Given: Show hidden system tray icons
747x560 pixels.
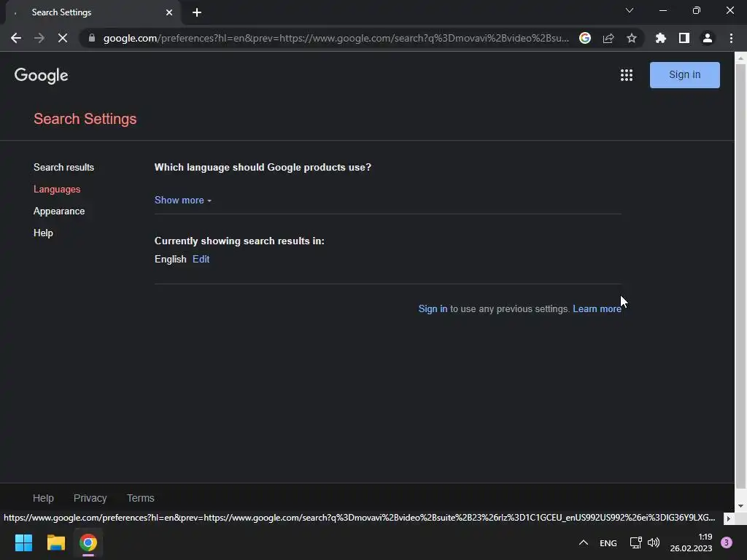Looking at the screenshot, I should [x=583, y=542].
